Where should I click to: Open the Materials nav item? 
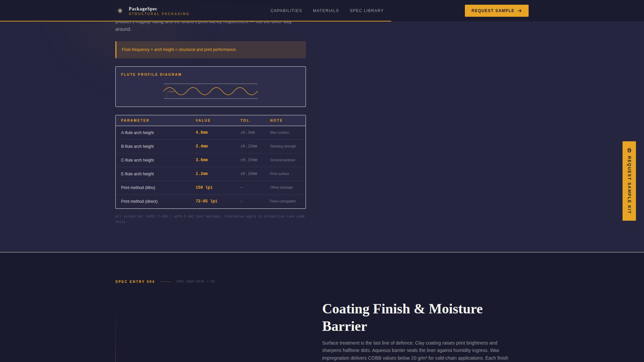(x=326, y=11)
